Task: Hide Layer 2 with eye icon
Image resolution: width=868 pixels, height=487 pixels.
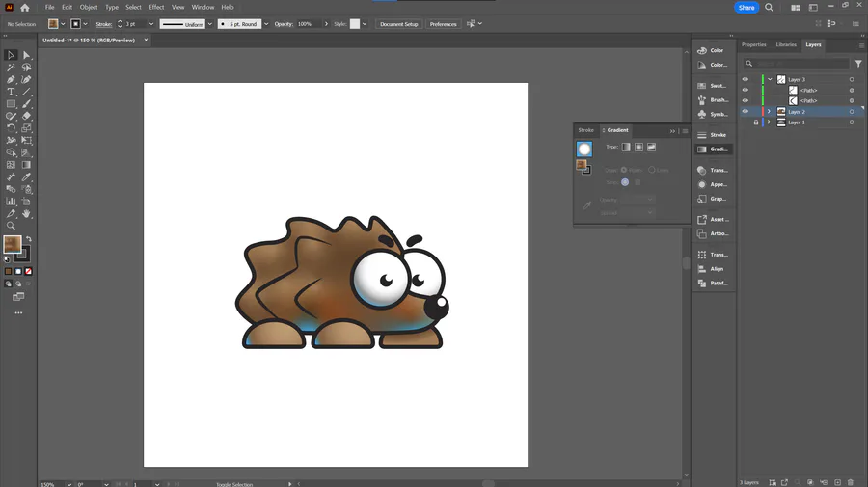Action: click(746, 111)
